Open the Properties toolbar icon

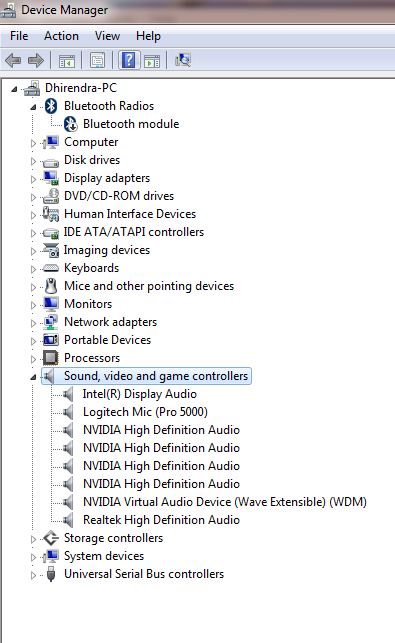(98, 61)
